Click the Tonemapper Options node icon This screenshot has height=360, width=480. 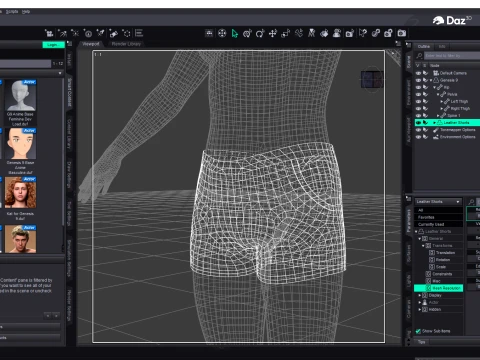436,130
